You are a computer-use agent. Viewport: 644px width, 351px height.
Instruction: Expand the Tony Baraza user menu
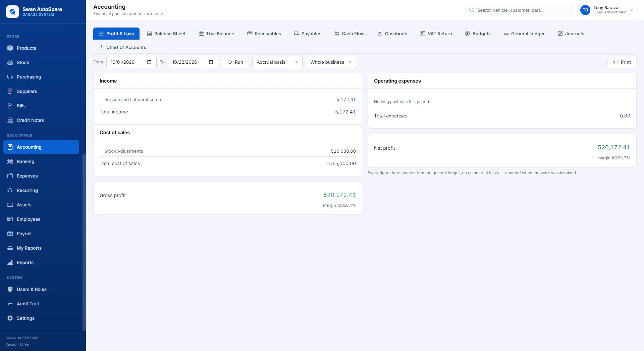[607, 10]
